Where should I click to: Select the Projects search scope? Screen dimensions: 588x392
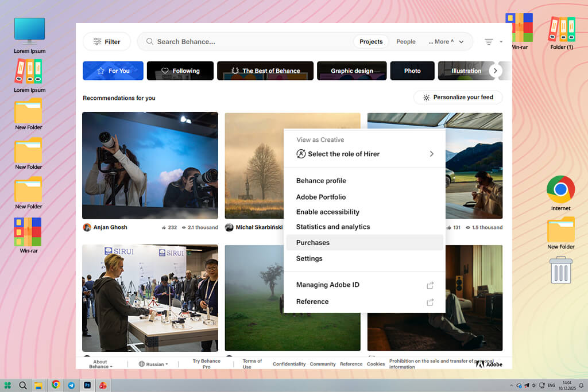[371, 41]
